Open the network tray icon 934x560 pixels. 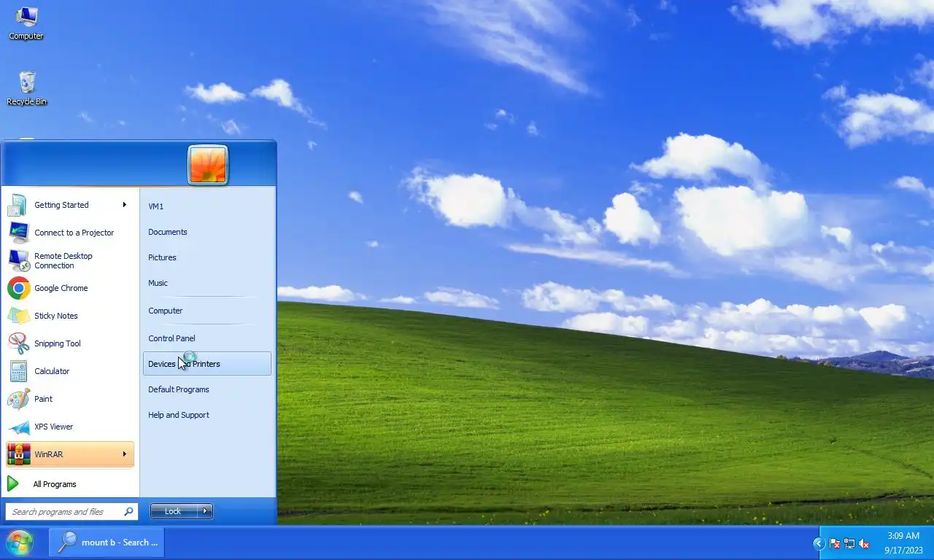(849, 543)
